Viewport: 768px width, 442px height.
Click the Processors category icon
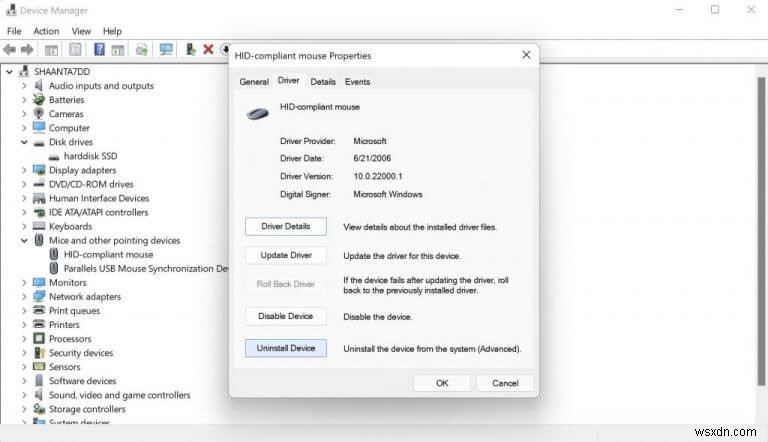[39, 339]
